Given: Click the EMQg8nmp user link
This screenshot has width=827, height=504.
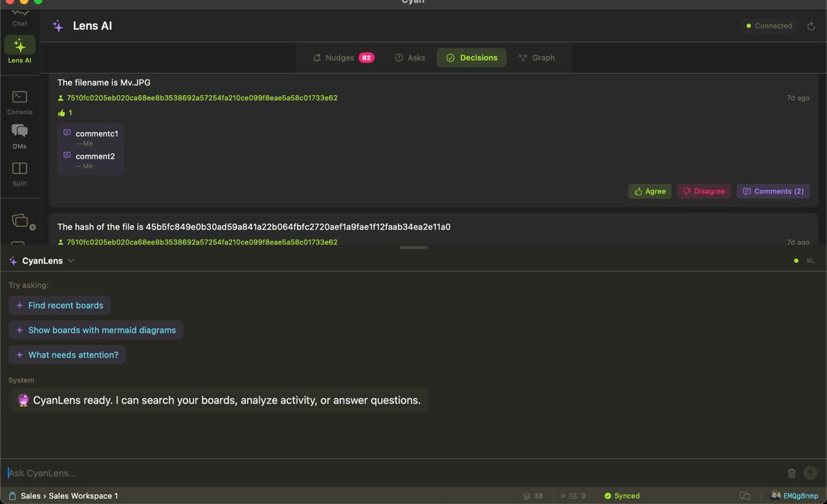Looking at the screenshot, I should point(799,495).
